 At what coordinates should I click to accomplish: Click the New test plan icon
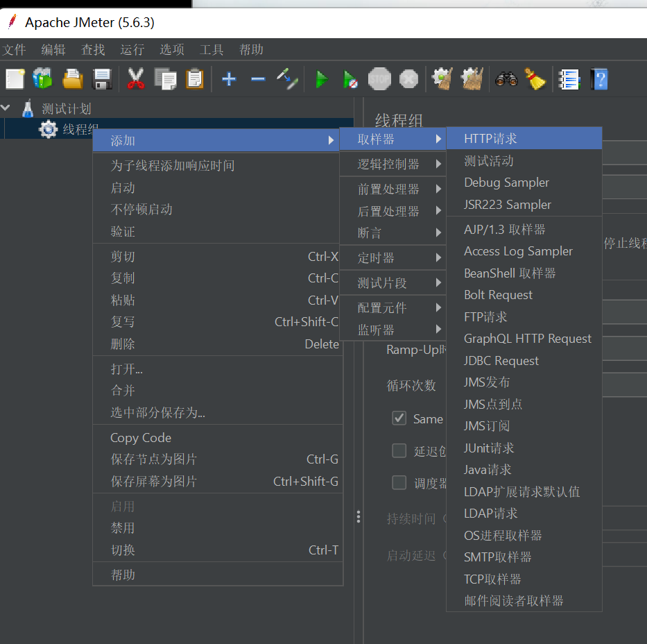15,79
